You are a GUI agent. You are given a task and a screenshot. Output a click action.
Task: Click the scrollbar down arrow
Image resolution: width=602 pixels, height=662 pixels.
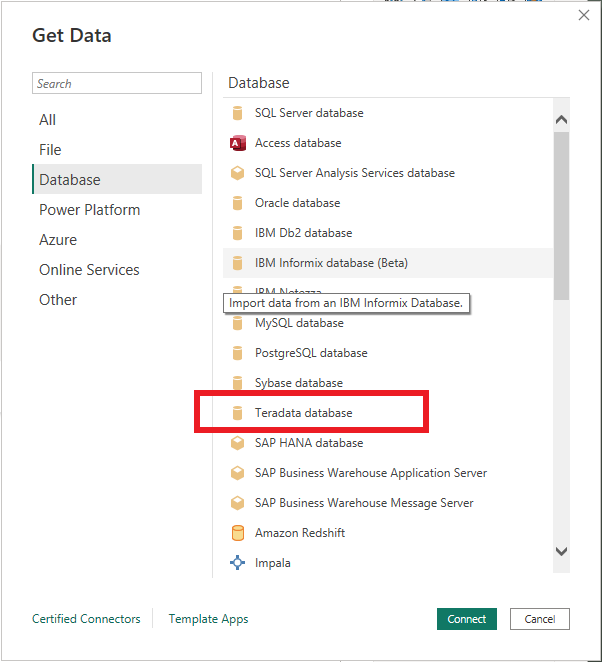(561, 551)
